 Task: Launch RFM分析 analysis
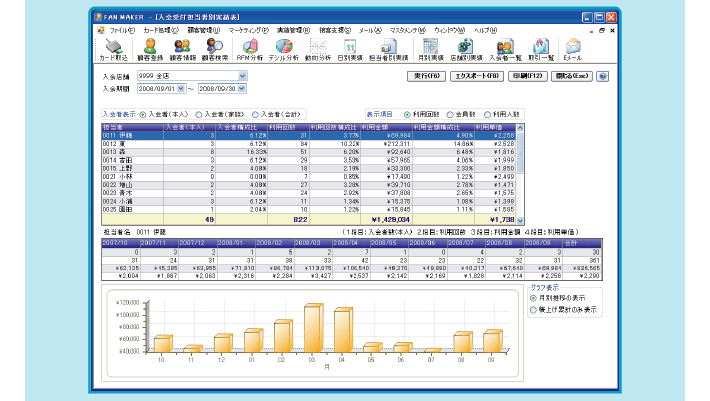(x=249, y=49)
